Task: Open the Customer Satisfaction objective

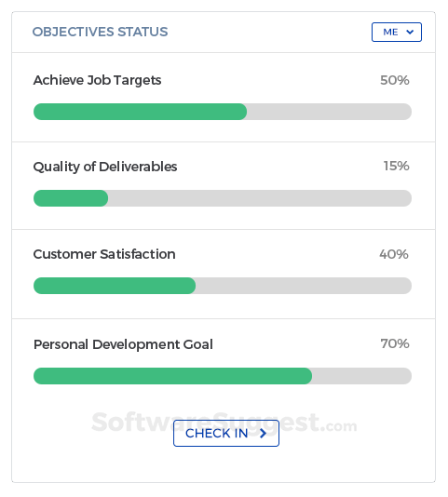Action: pos(104,254)
